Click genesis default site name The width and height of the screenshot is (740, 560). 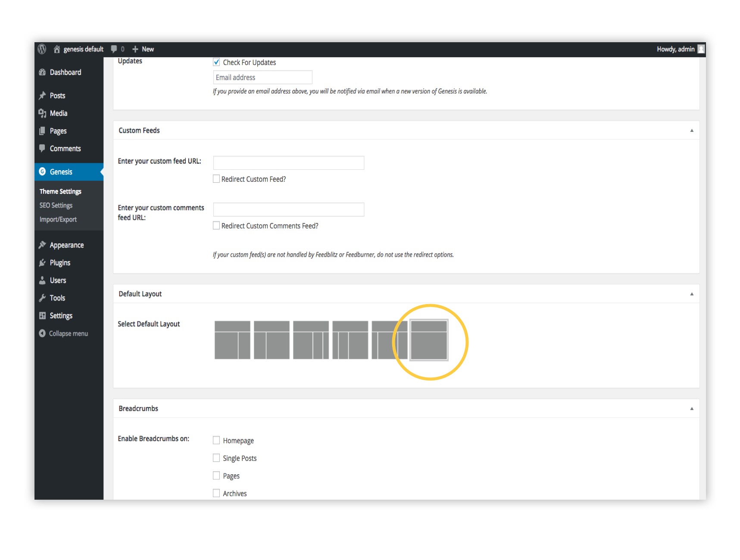pyautogui.click(x=84, y=49)
